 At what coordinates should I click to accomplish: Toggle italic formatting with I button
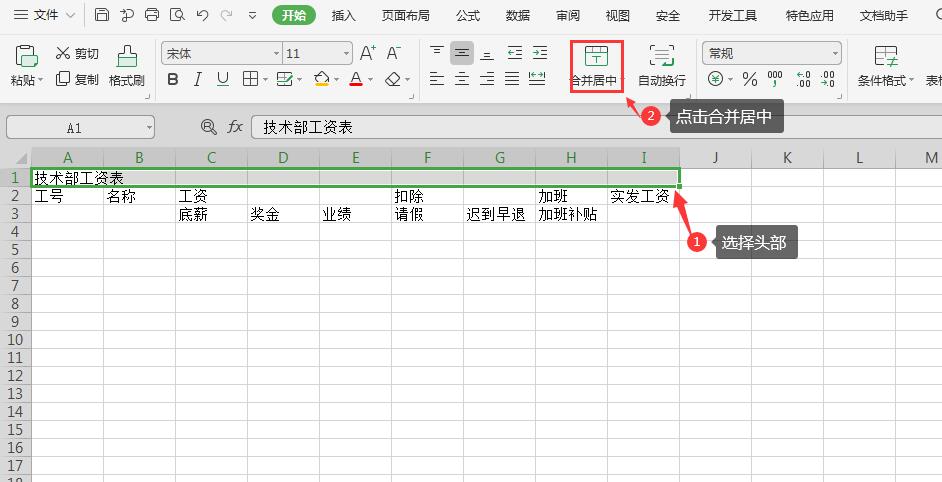[x=198, y=79]
